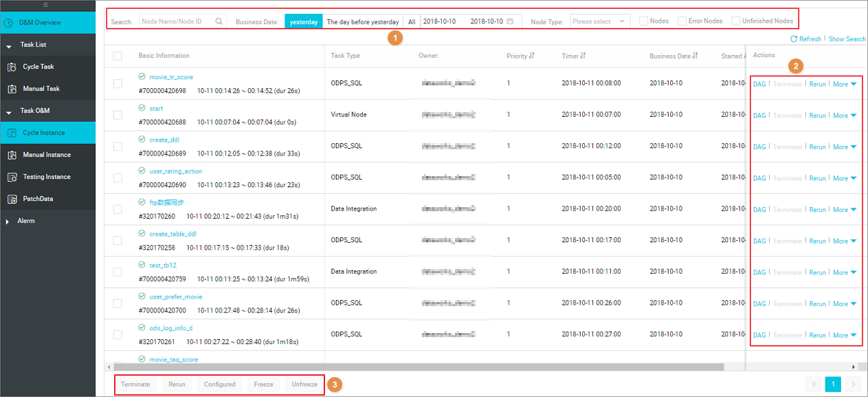Check the Unfinished Nodes checkbox
This screenshot has width=868, height=397.
[x=736, y=21]
